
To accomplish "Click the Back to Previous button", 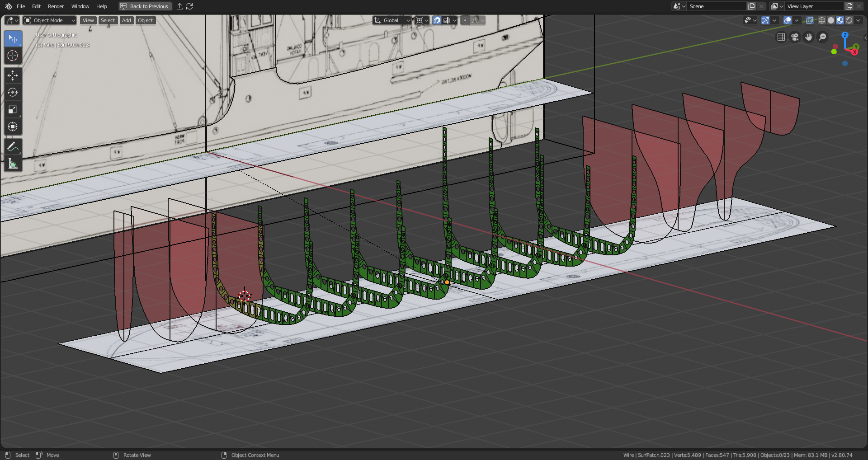I will point(145,6).
